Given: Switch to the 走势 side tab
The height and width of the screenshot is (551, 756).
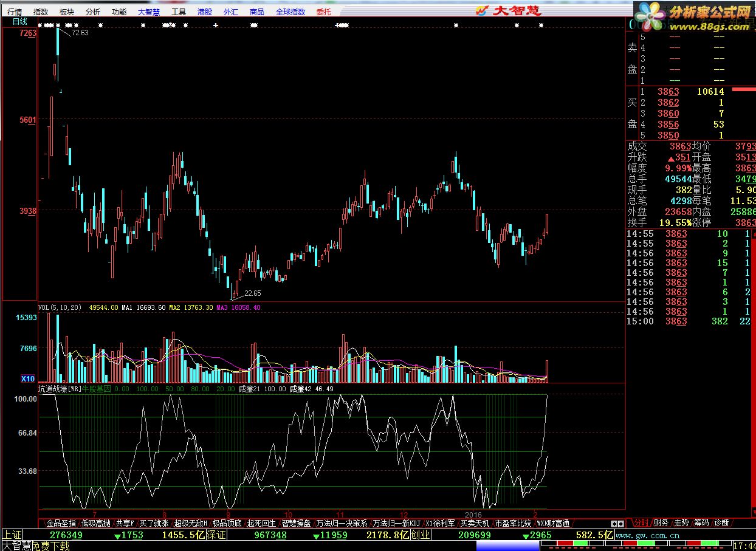Looking at the screenshot, I should click(x=681, y=522).
